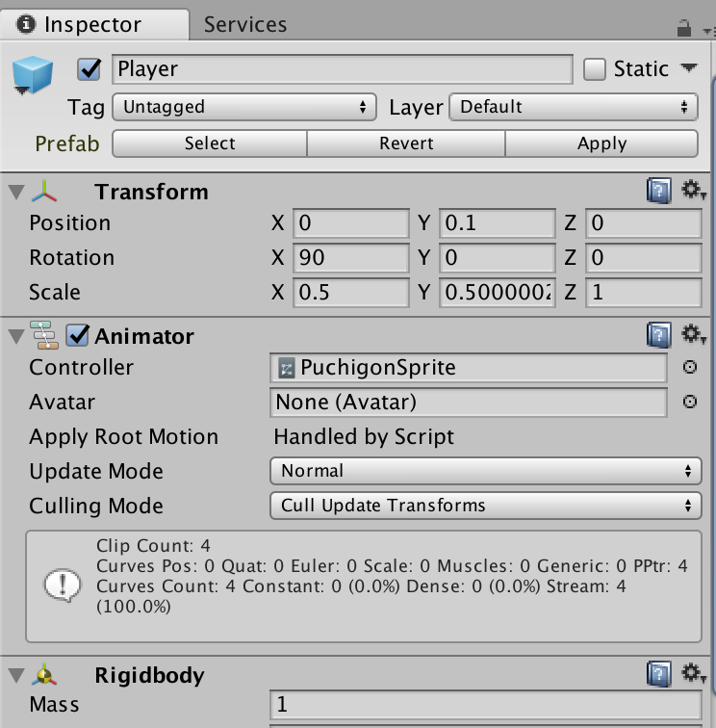Click the Transform axes icon
Viewport: 716px width, 728px height.
(x=44, y=191)
